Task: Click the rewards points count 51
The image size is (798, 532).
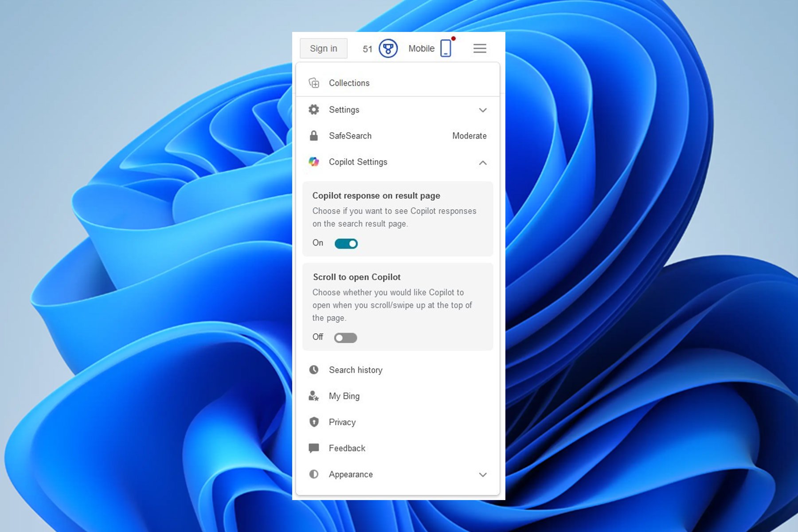Action: [x=368, y=49]
